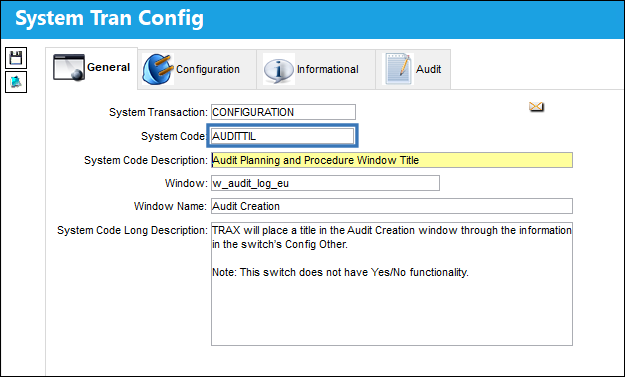625x377 pixels.
Task: Switch to the General tab
Action: coord(92,68)
